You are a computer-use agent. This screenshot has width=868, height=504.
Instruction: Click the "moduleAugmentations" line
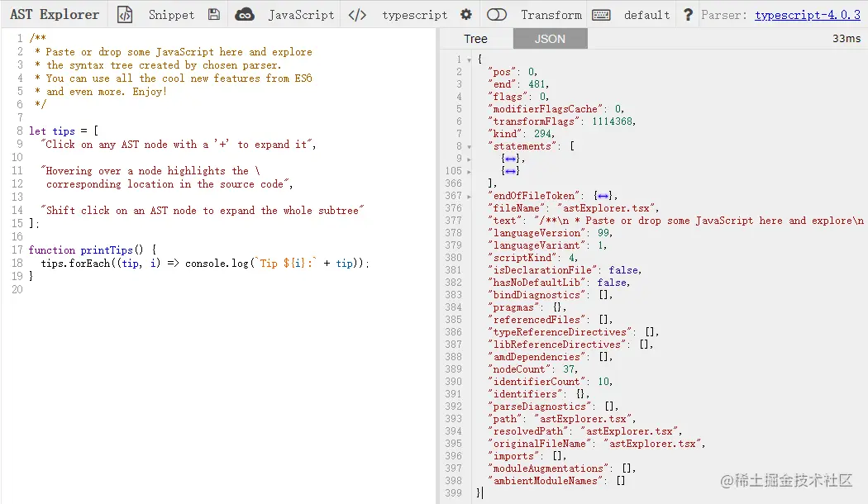pos(561,468)
